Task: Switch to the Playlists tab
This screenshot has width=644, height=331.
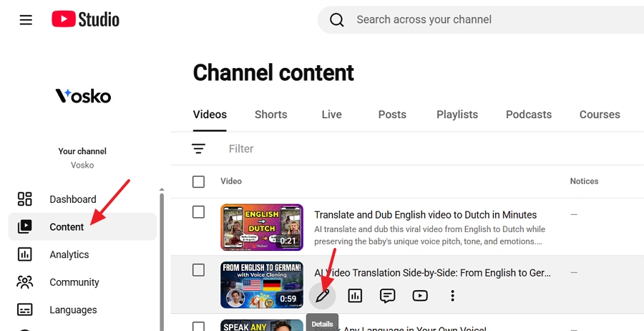Action: (457, 115)
